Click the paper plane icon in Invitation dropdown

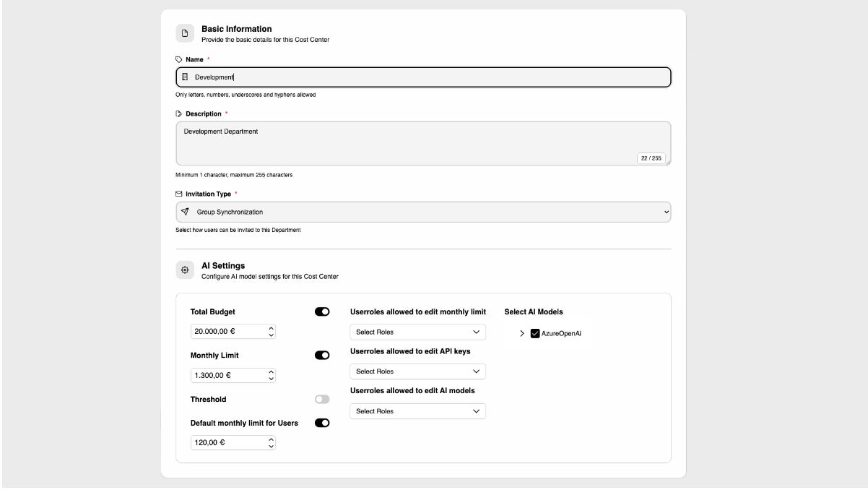pyautogui.click(x=185, y=212)
